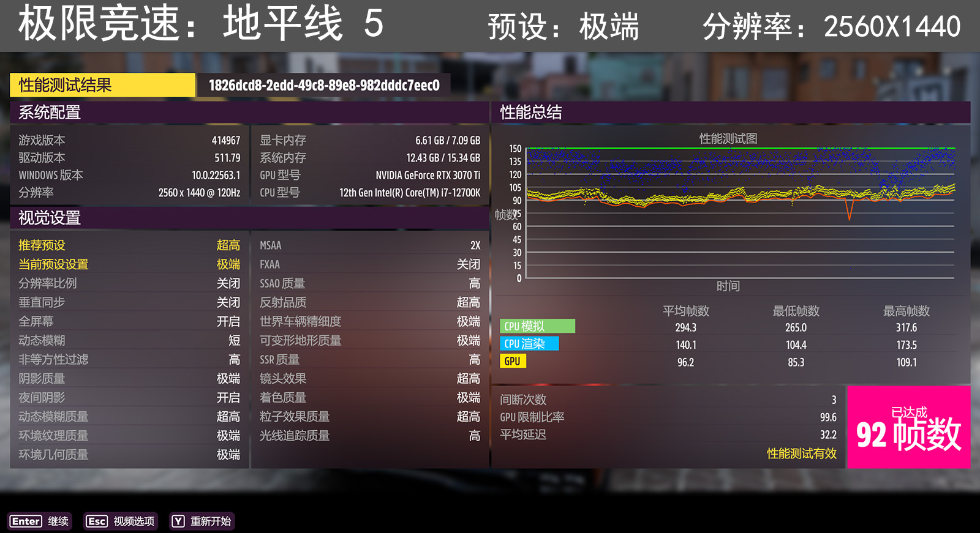Image resolution: width=980 pixels, height=533 pixels.
Task: Click the 最低帧数 column header
Action: pos(796,311)
